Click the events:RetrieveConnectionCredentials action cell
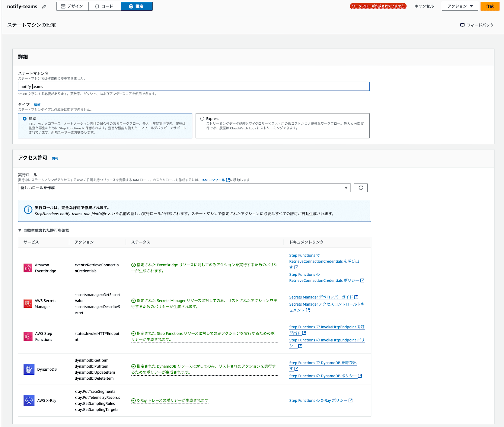The width and height of the screenshot is (504, 427). 97,268
